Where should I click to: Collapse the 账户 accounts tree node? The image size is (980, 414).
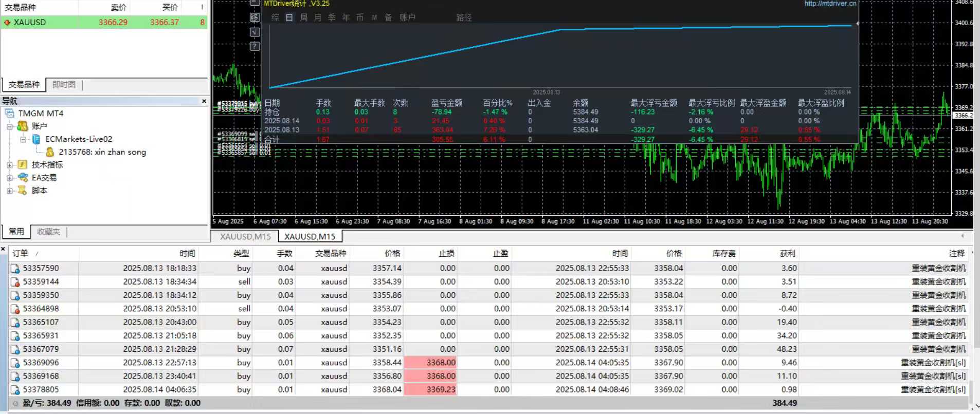tap(9, 126)
